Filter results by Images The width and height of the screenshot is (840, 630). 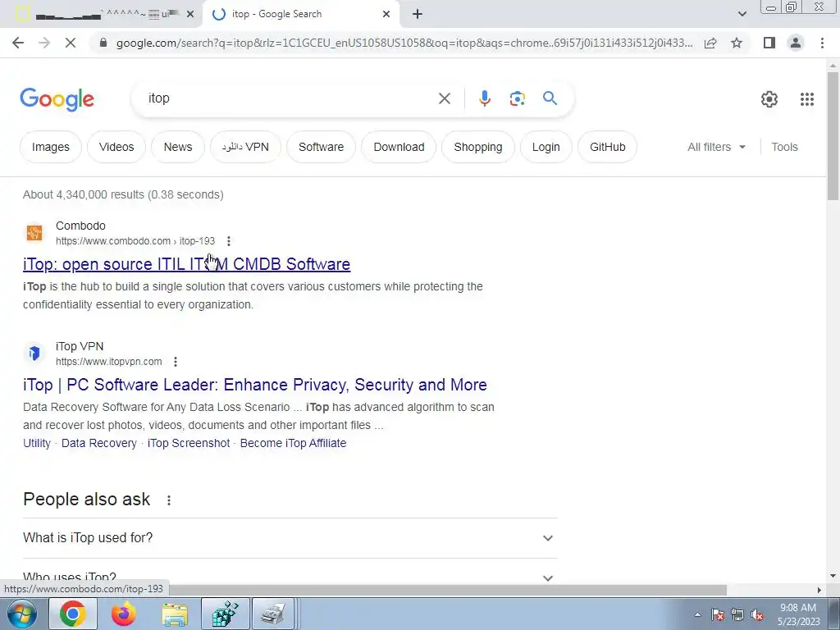[50, 147]
